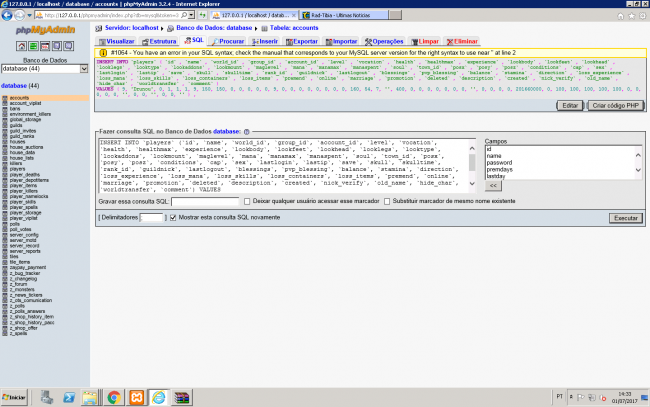Open the account_viplist table
Image resolution: width=650 pixels, height=407 pixels.
(x=25, y=103)
